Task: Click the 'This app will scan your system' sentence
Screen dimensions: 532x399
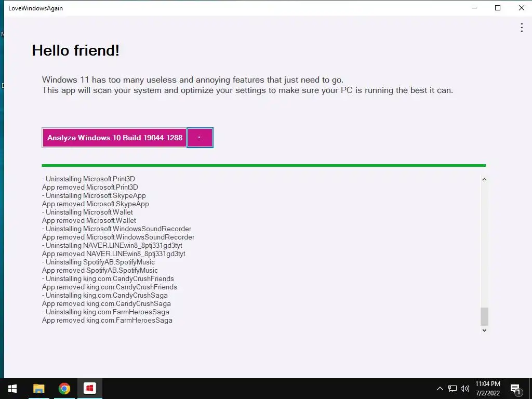Action: [247, 90]
